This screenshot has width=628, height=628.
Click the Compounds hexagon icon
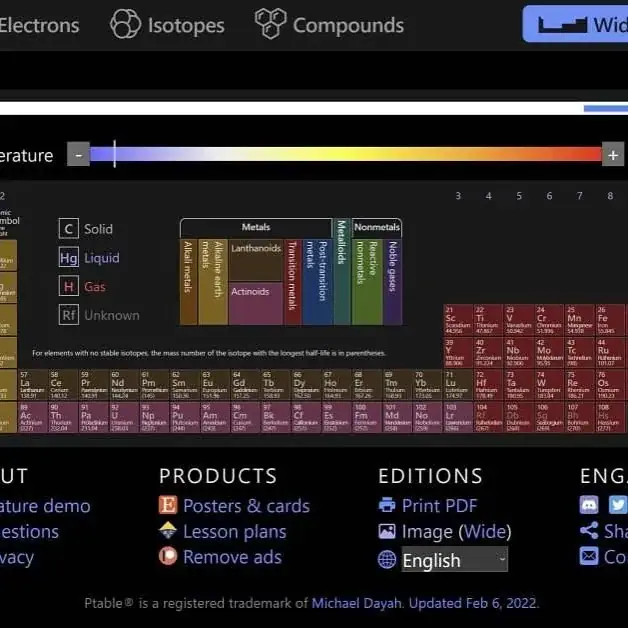(x=271, y=24)
